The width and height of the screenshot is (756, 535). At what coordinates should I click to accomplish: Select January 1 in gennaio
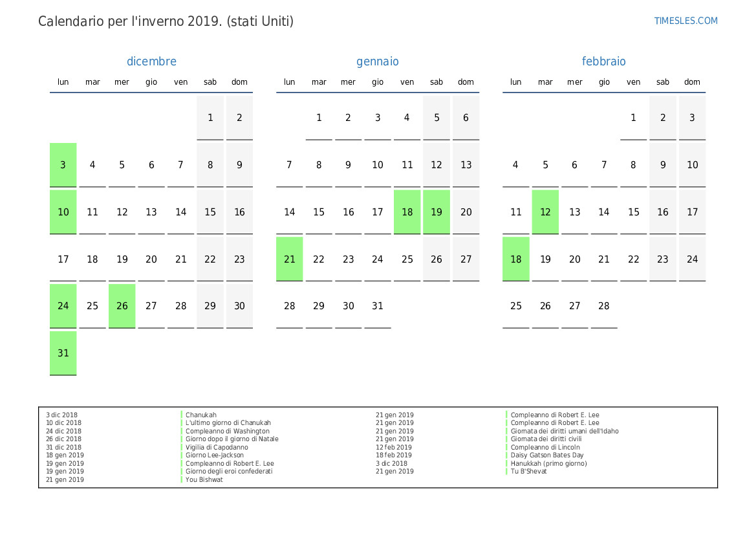(x=319, y=118)
